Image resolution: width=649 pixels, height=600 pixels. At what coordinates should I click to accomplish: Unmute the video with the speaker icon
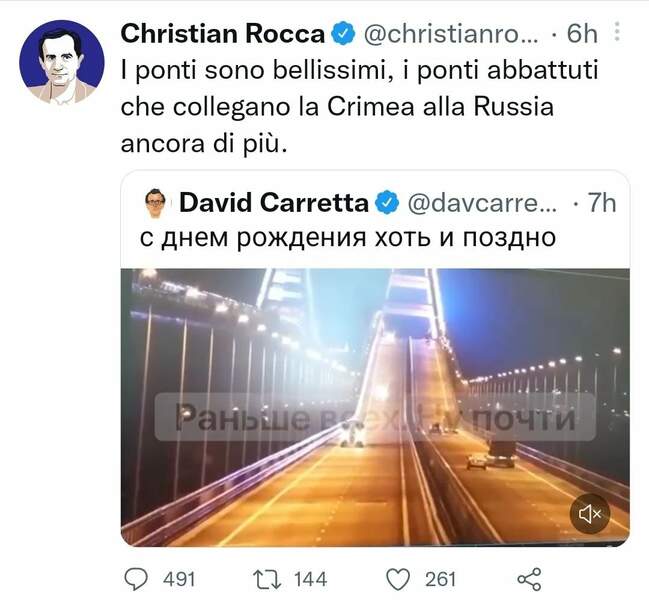[x=591, y=513]
